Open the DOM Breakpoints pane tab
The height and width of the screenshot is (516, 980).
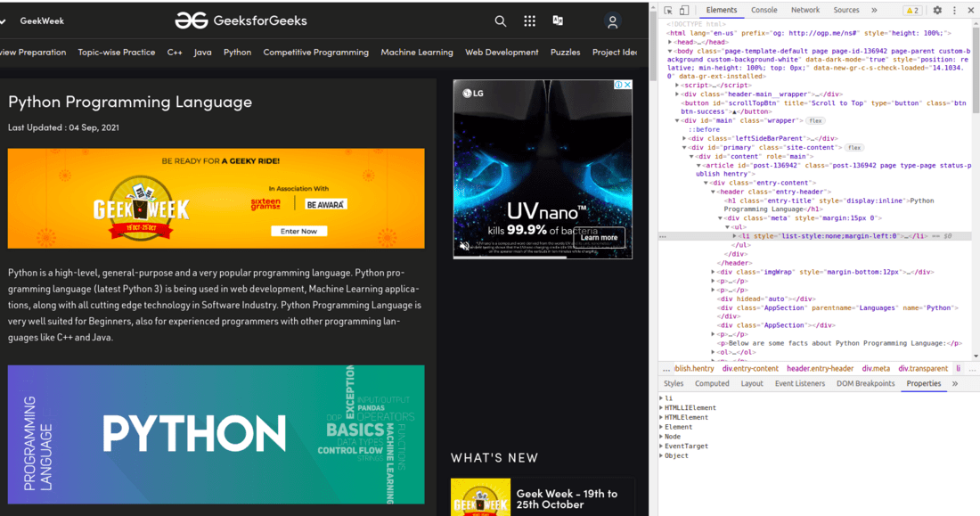coord(866,383)
